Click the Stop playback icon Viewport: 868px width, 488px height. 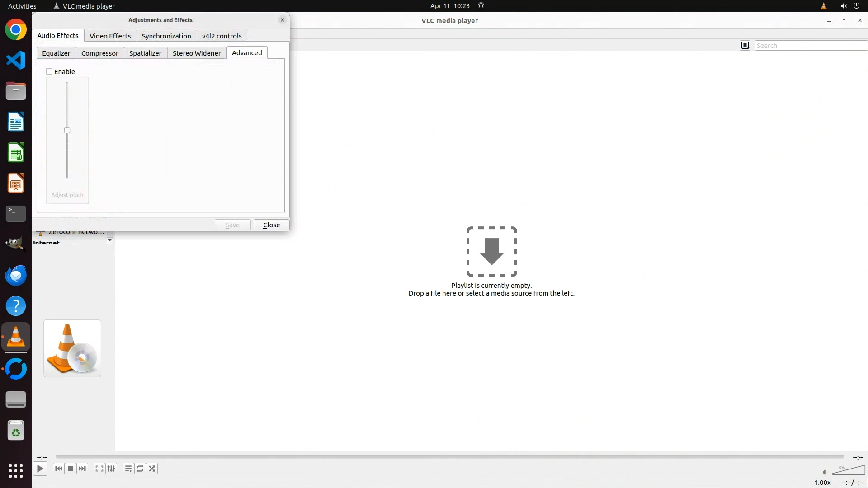tap(71, 469)
